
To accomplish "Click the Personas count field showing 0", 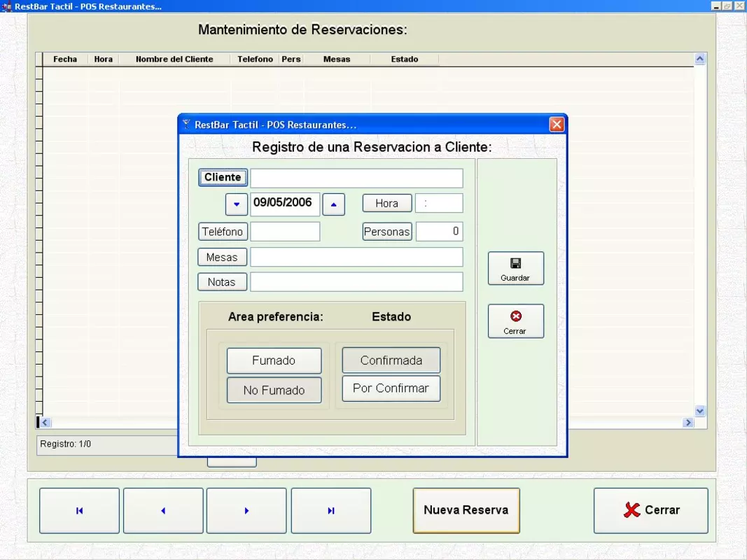I will tap(439, 232).
